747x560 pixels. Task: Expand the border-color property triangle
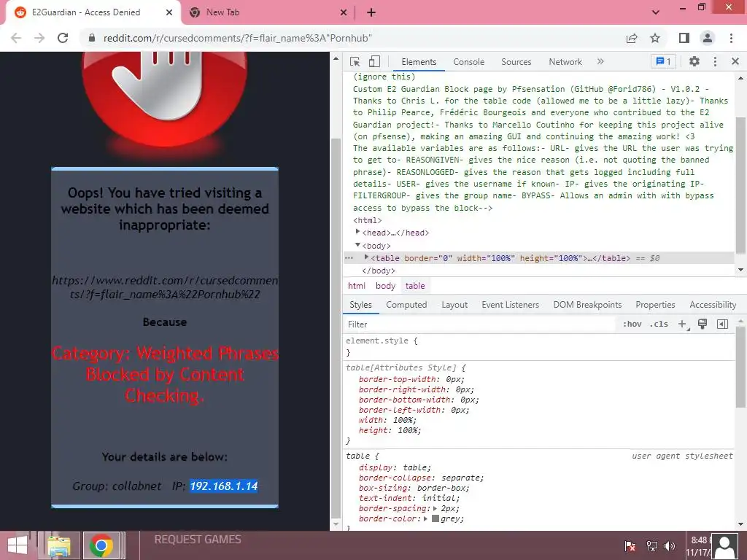425,518
